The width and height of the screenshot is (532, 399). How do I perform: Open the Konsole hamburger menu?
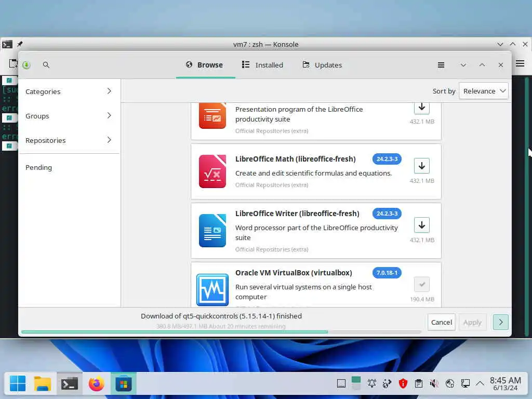click(x=520, y=63)
